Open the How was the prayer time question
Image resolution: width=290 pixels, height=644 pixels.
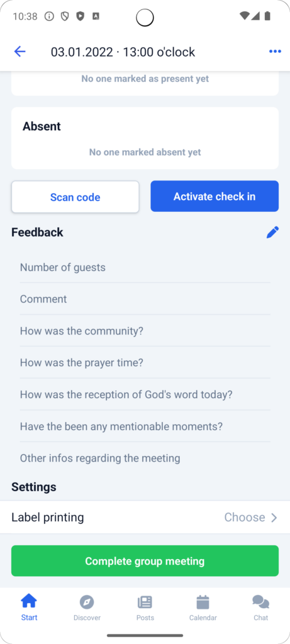(x=145, y=363)
